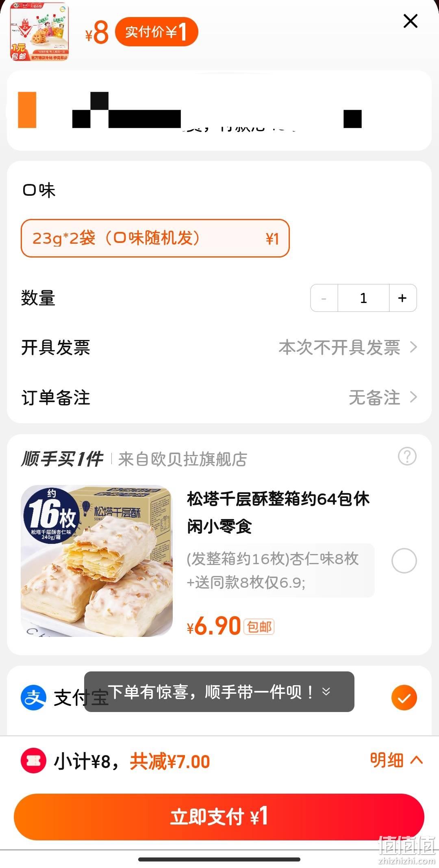The height and width of the screenshot is (868, 439).
Task: Open the 松塔千层酥 product image
Action: pyautogui.click(x=97, y=561)
